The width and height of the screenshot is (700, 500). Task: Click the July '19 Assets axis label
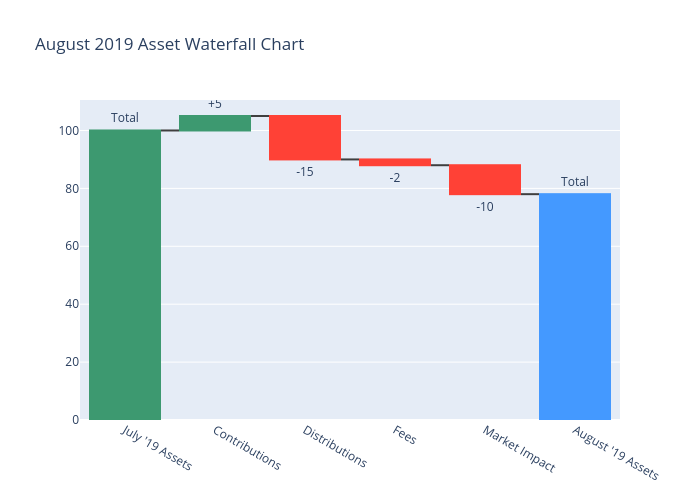(x=156, y=449)
